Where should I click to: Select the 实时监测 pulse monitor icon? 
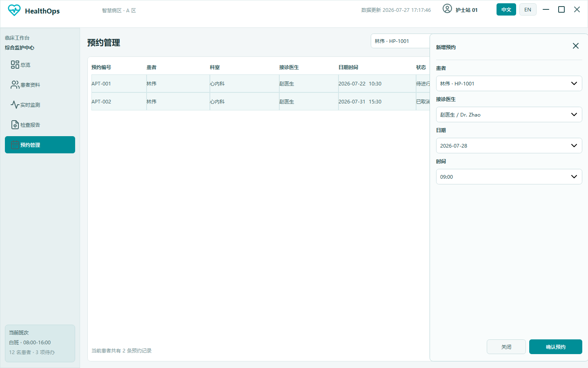coord(15,105)
